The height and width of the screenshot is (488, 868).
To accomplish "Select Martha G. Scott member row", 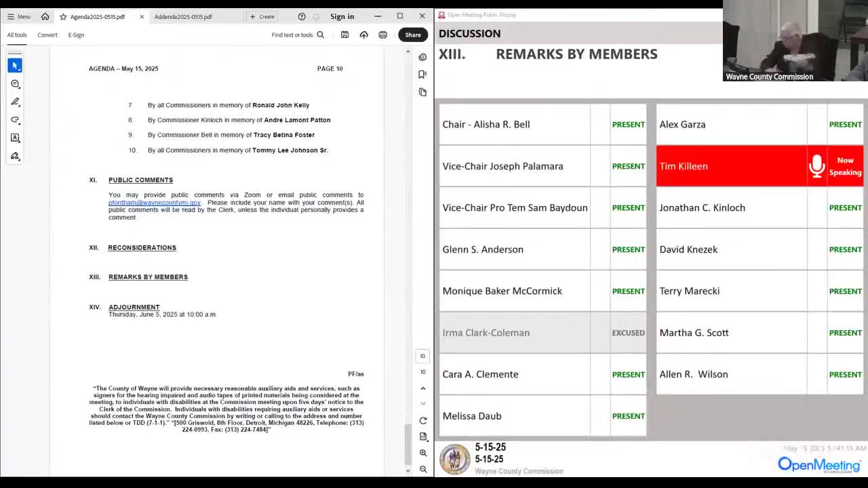I will (x=759, y=333).
